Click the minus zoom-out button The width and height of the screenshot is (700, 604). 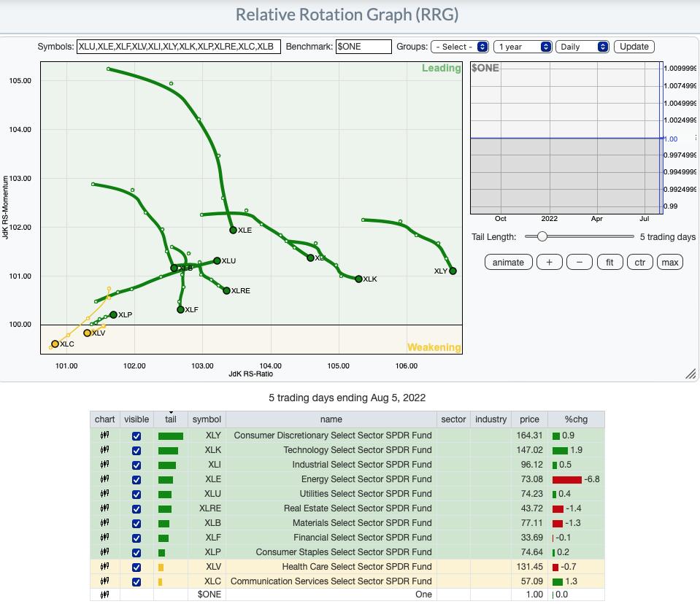pyautogui.click(x=579, y=262)
